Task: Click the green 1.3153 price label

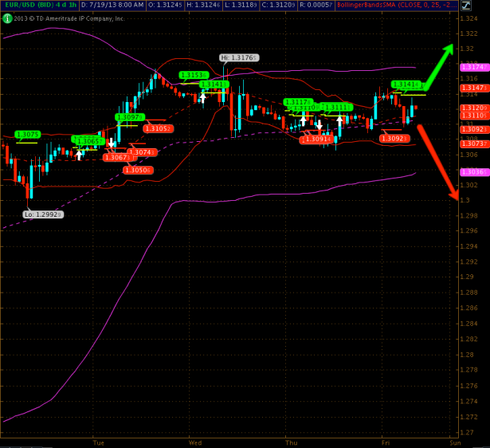Action: 194,75
